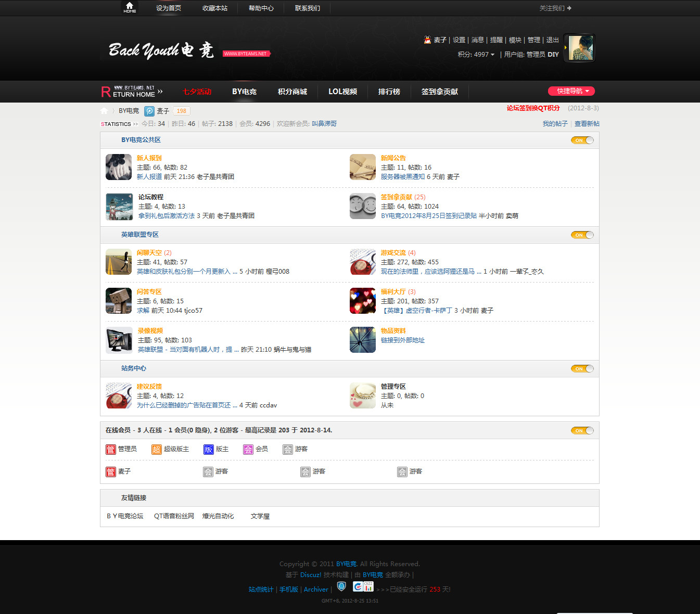Open 帮助中心 in the top bar
Viewport: 700px width, 614px height.
click(x=261, y=8)
